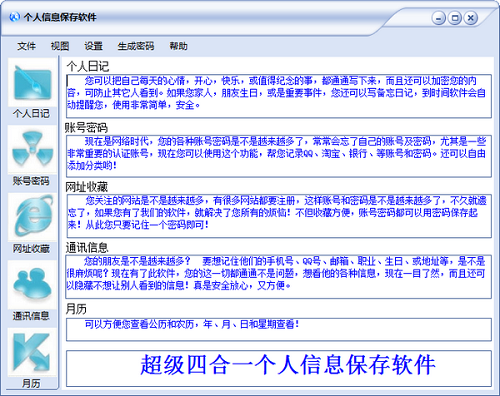Open the 月历 calendar icon
Screen dimensions: 500x396
(x=32, y=352)
